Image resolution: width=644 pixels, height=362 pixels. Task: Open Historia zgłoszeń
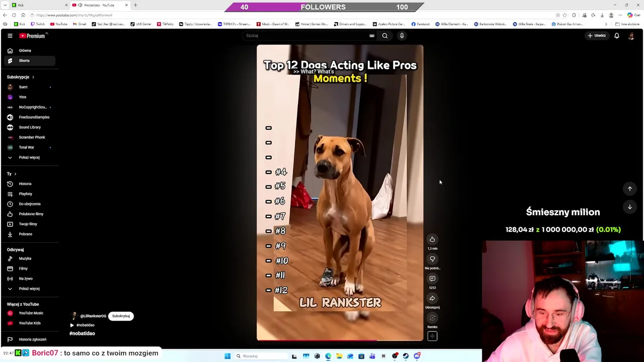click(29, 339)
